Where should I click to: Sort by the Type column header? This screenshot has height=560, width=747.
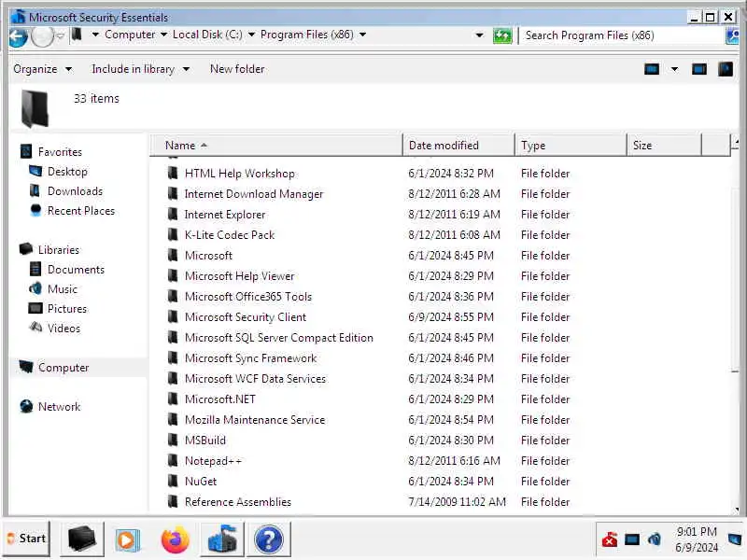571,146
